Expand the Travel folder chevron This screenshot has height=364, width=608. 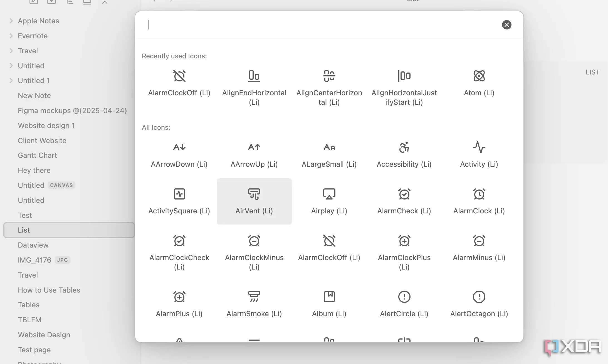(x=11, y=51)
